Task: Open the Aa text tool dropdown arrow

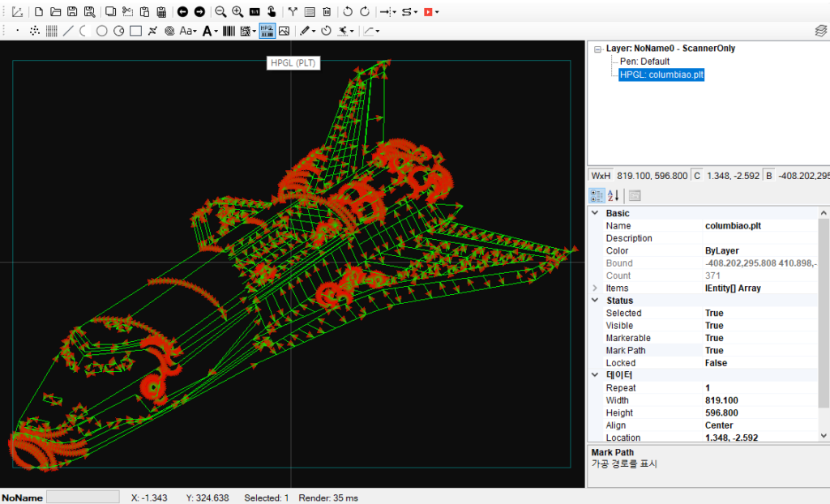Action: 195,32
